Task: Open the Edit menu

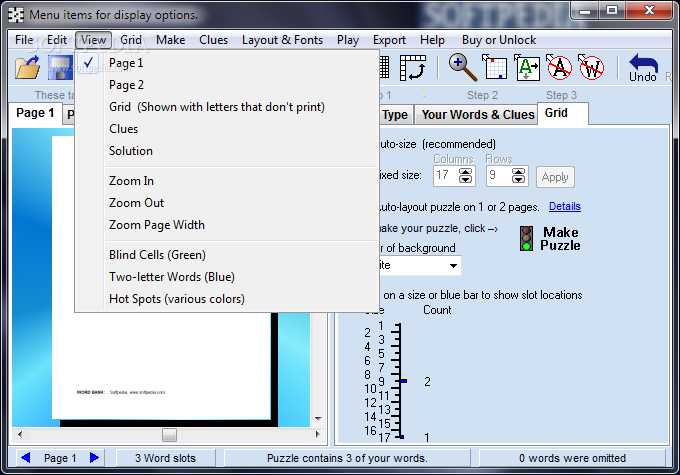Action: [x=57, y=40]
